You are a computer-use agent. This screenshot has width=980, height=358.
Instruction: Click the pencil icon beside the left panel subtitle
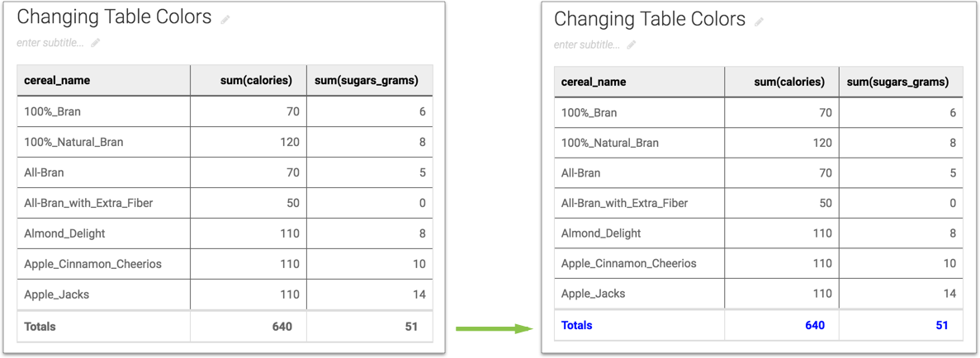[x=96, y=43]
